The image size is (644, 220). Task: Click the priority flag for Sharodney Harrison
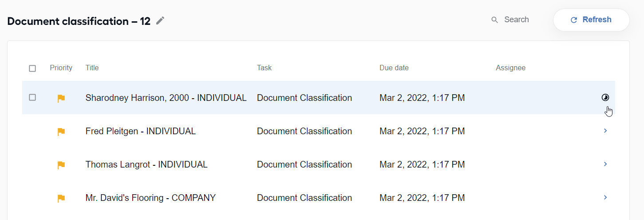pyautogui.click(x=61, y=98)
